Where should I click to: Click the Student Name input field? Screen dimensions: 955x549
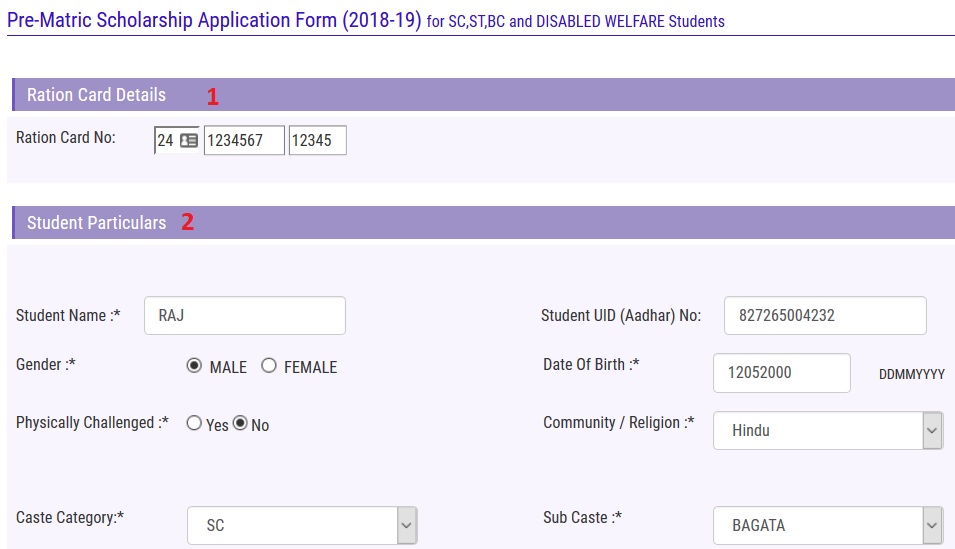tap(245, 315)
